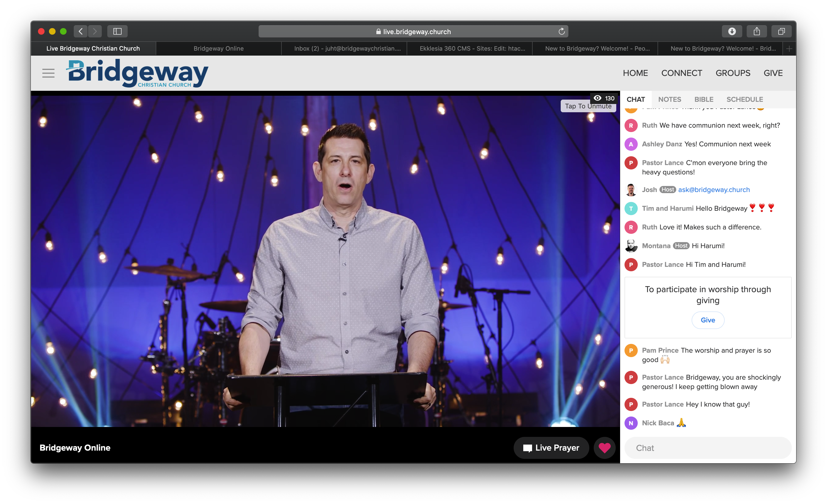Go back with the Safari back arrow
The image size is (827, 504).
pos(81,32)
